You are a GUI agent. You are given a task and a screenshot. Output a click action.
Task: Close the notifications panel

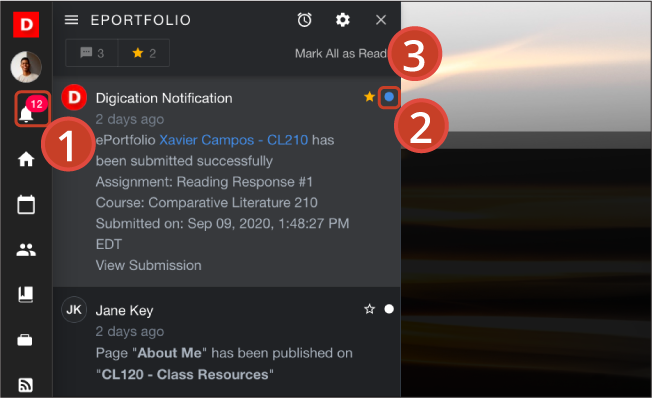pyautogui.click(x=381, y=20)
